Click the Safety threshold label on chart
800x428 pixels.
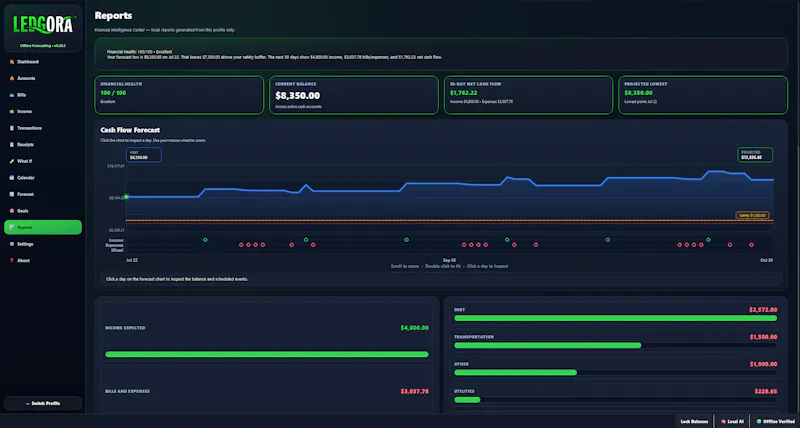pyautogui.click(x=753, y=215)
